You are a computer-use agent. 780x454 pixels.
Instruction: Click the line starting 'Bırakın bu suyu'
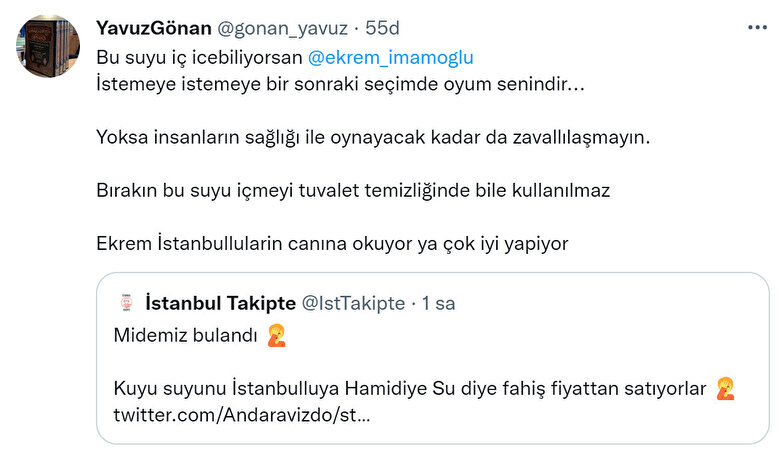tap(352, 190)
